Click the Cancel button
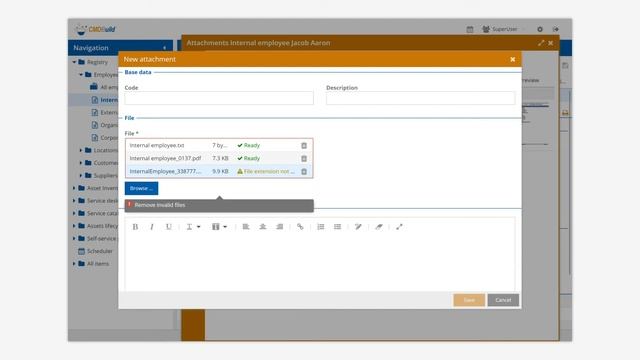This screenshot has width=640, height=360. point(503,300)
